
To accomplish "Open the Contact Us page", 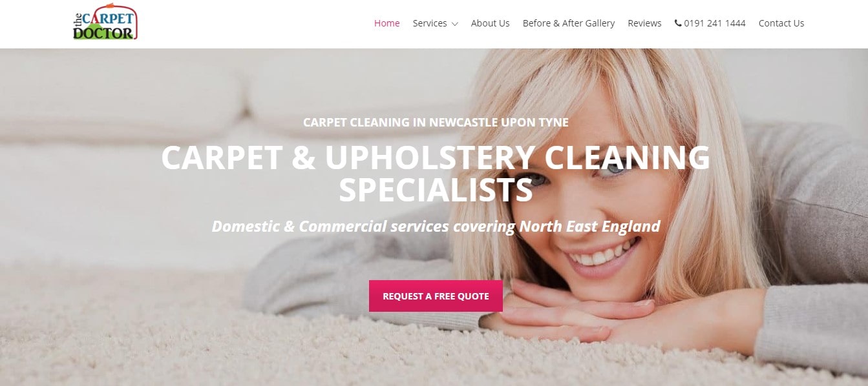I will 781,23.
